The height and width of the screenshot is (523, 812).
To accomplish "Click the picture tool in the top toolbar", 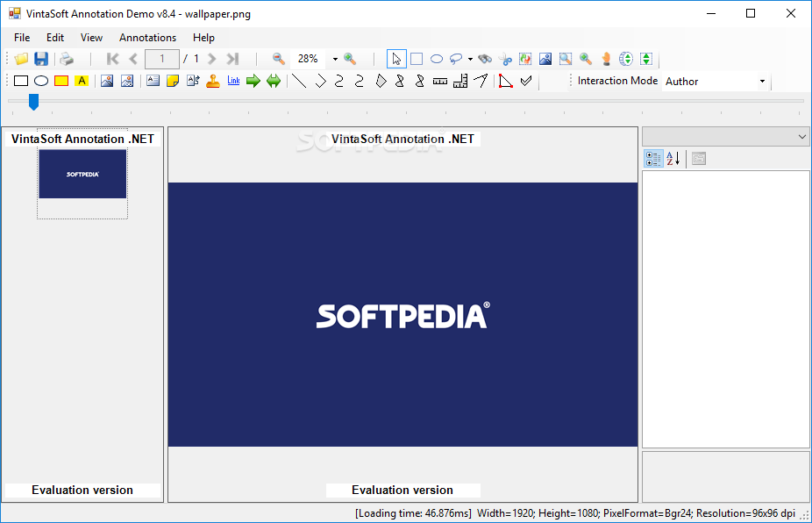I will [x=545, y=59].
